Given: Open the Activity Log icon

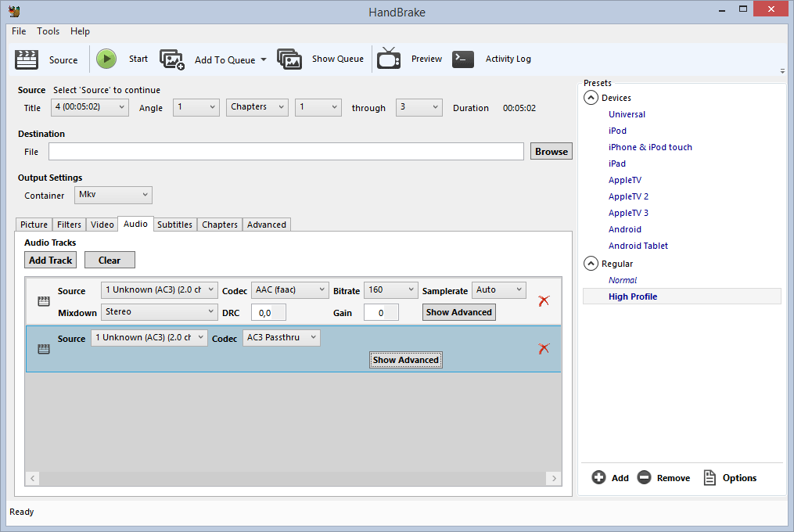Looking at the screenshot, I should click(463, 59).
